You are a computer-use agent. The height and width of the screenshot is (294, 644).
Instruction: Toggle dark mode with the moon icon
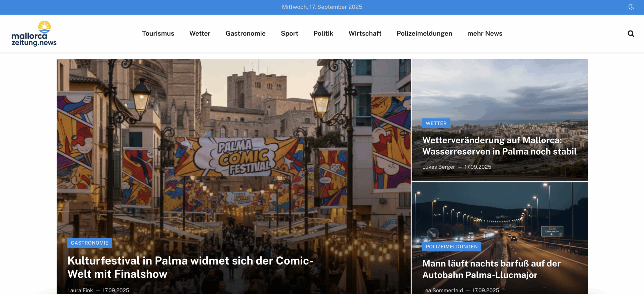click(x=631, y=7)
